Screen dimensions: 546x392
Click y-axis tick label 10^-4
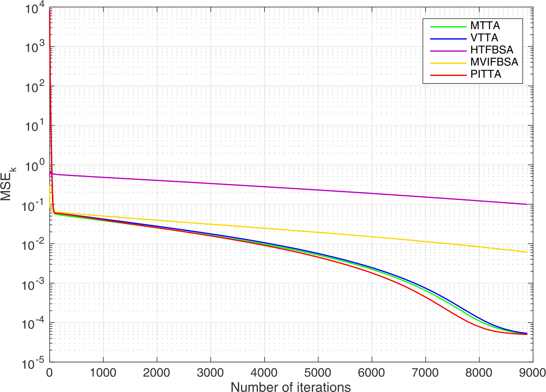point(34,323)
